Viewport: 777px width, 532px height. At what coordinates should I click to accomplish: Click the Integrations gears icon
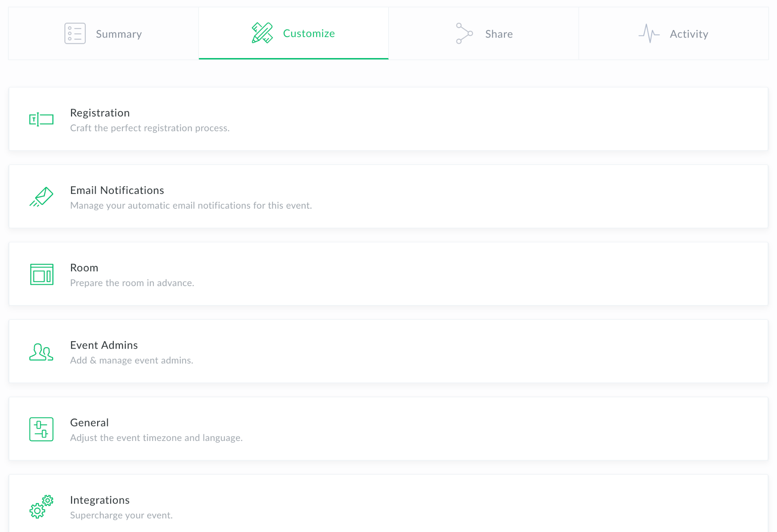click(x=41, y=507)
